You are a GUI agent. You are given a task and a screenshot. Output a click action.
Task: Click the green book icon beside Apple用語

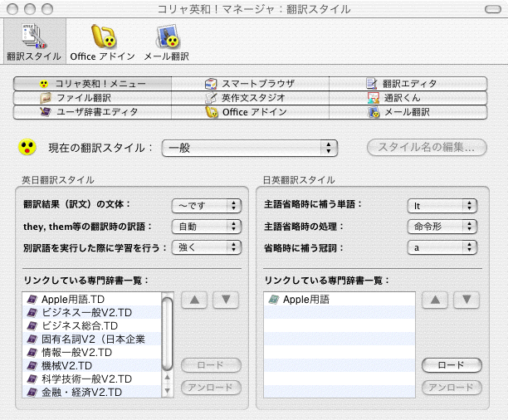pos(274,299)
